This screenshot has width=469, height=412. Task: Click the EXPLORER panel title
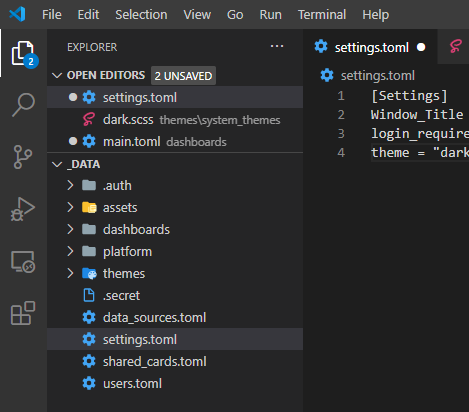(92, 47)
